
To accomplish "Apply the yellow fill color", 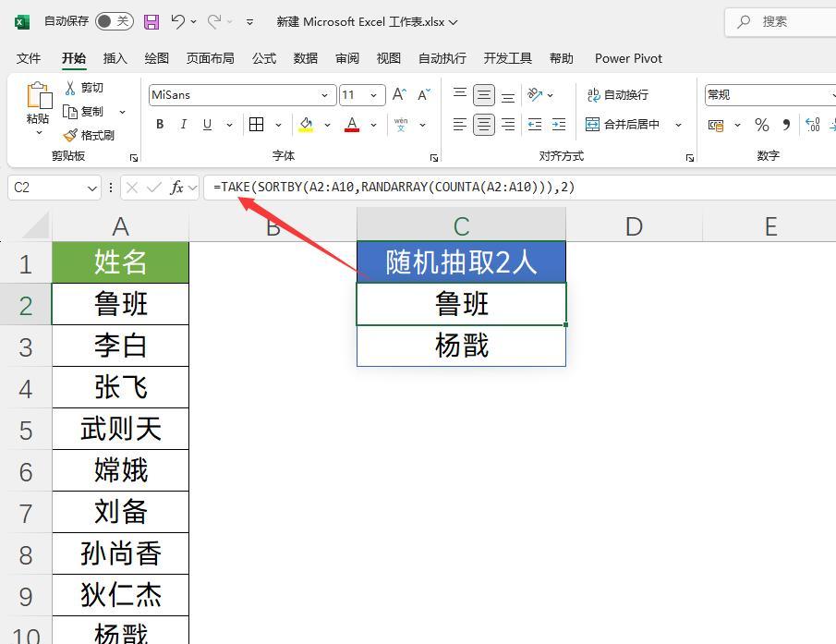I will tap(306, 124).
